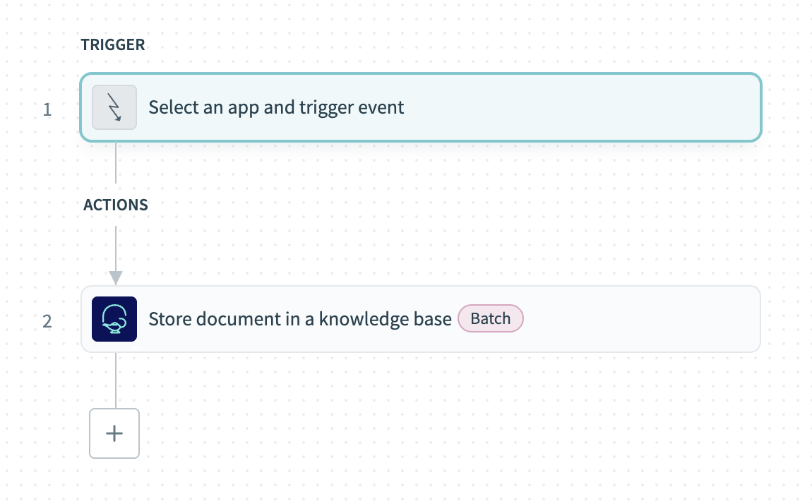Click the zap trigger placeholder icon
Image resolution: width=812 pixels, height=504 pixels.
[x=114, y=107]
